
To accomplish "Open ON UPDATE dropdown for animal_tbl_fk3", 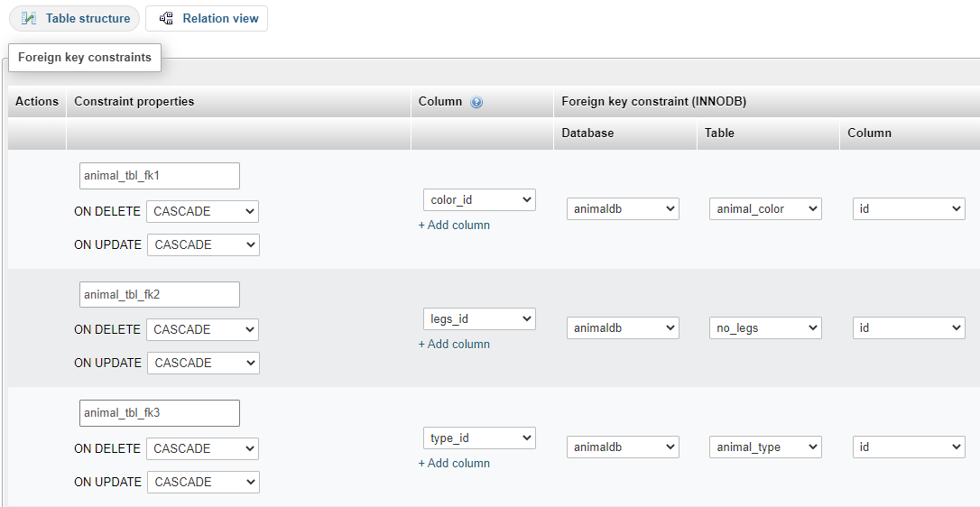I will point(203,482).
